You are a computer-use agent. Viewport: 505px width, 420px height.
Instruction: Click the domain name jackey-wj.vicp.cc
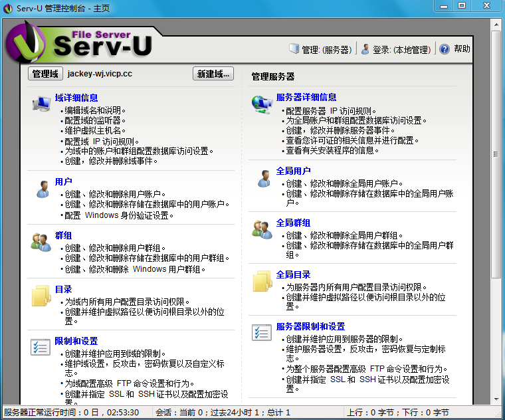(100, 74)
